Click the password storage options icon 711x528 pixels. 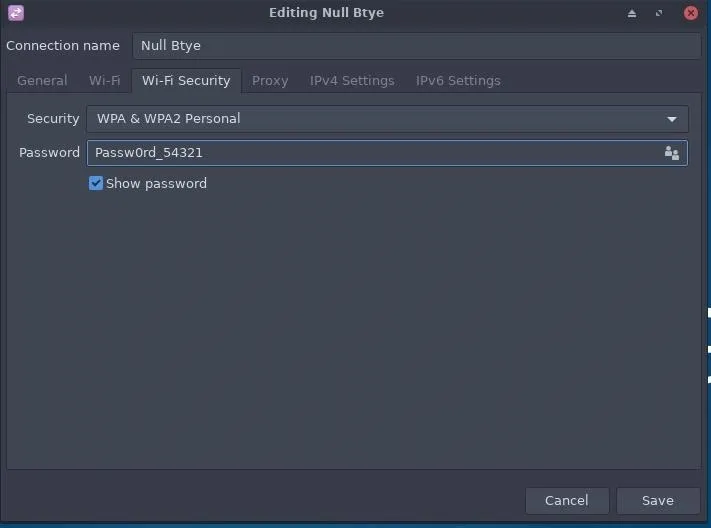point(672,153)
